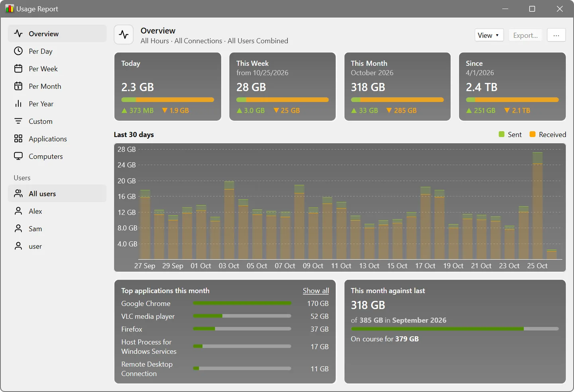
Task: Follow the 'Show all' applications link
Action: (316, 291)
